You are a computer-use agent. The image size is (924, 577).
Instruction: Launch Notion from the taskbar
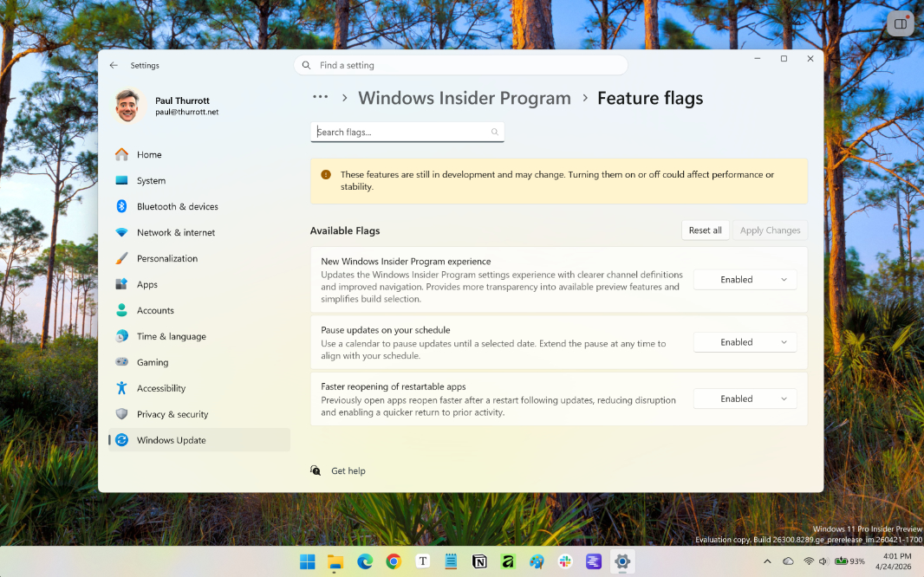pos(479,561)
